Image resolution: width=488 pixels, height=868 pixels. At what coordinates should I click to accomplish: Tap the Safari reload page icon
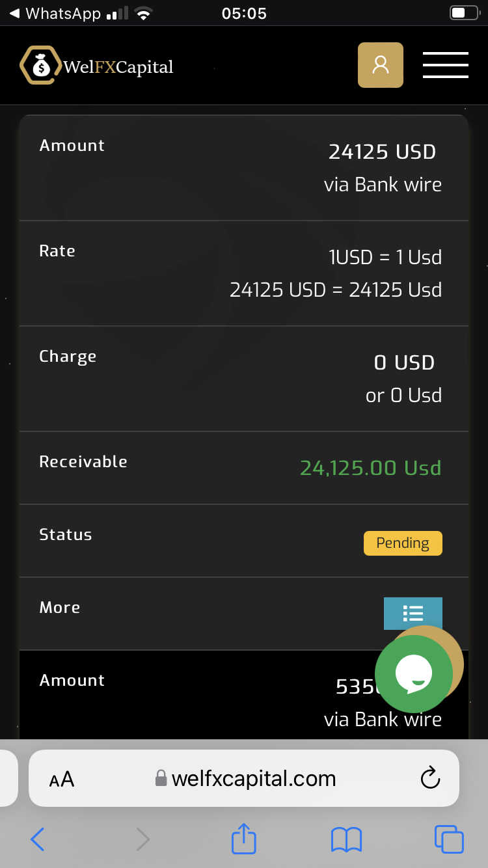[430, 778]
